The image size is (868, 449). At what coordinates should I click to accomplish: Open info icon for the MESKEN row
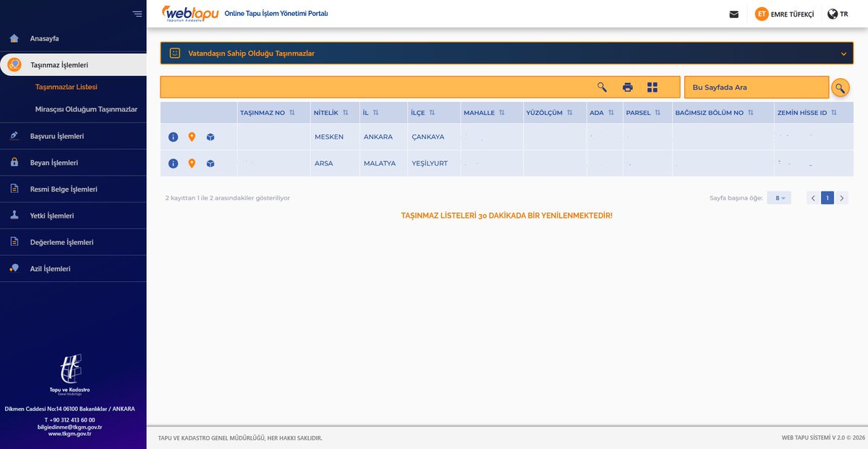(x=173, y=137)
